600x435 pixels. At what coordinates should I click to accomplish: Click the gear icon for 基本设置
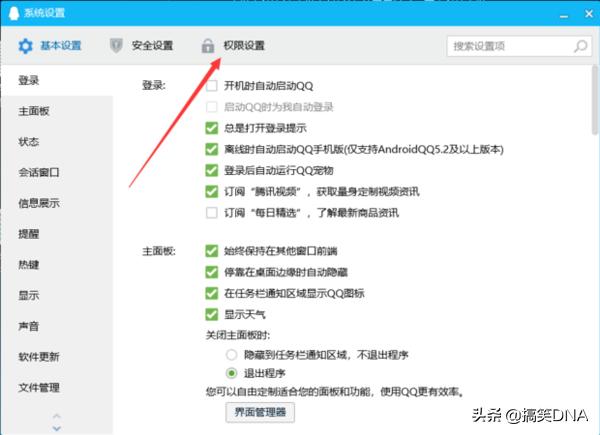pyautogui.click(x=25, y=46)
